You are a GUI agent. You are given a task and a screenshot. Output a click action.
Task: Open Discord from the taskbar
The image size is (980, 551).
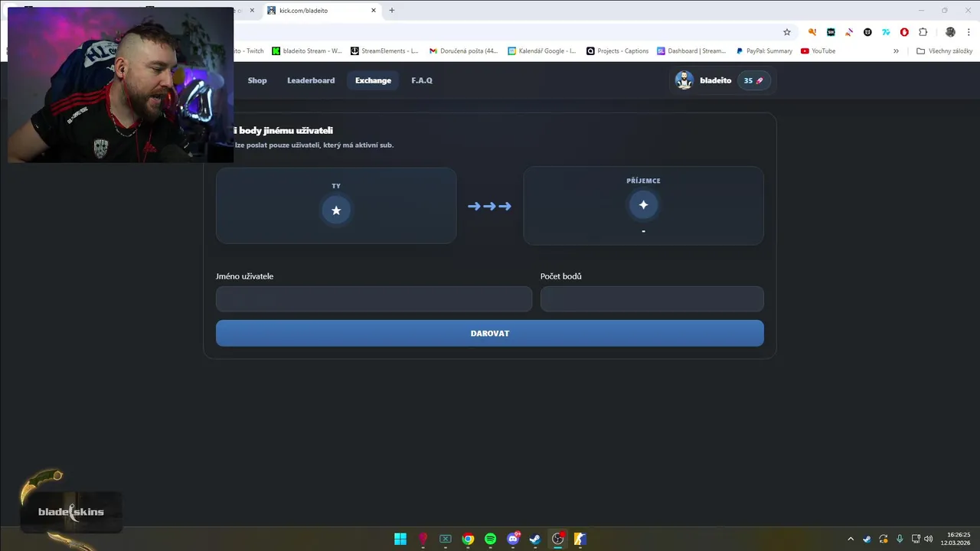[x=513, y=539]
